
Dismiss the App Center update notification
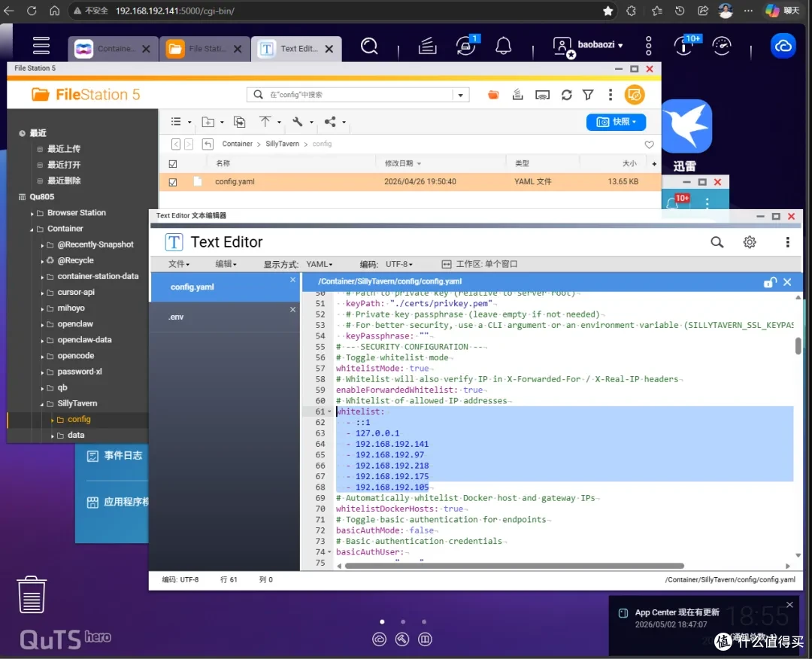pyautogui.click(x=789, y=605)
